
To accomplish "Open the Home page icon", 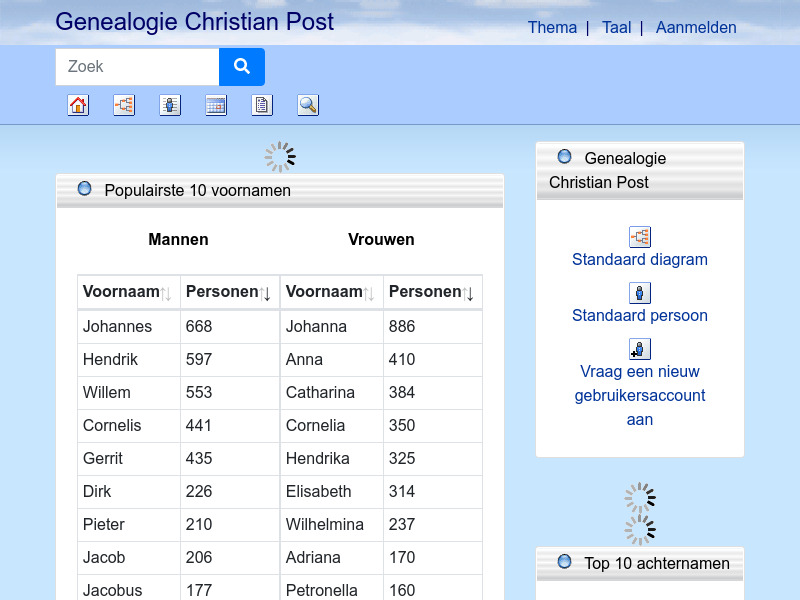I will (78, 105).
